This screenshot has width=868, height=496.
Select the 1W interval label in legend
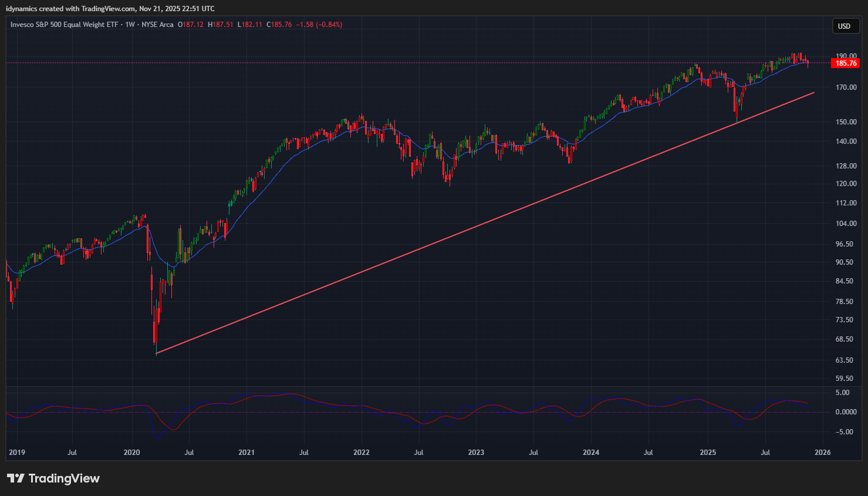coord(130,25)
